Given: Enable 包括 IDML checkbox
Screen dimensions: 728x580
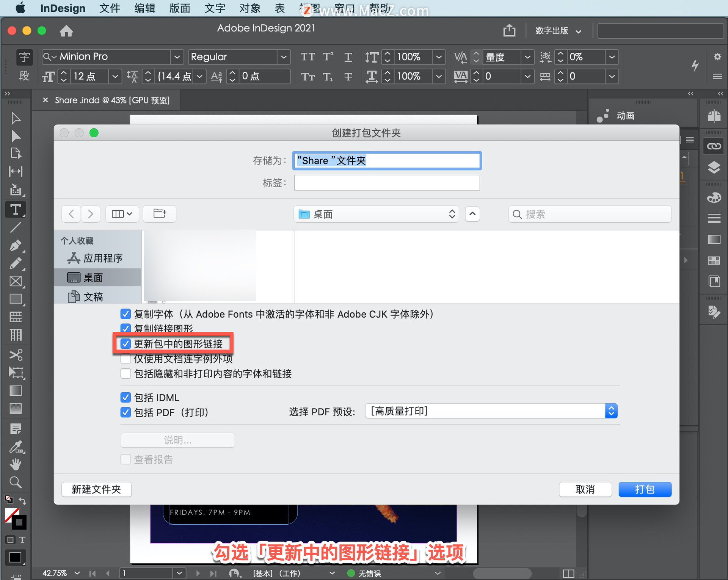Looking at the screenshot, I should [125, 396].
